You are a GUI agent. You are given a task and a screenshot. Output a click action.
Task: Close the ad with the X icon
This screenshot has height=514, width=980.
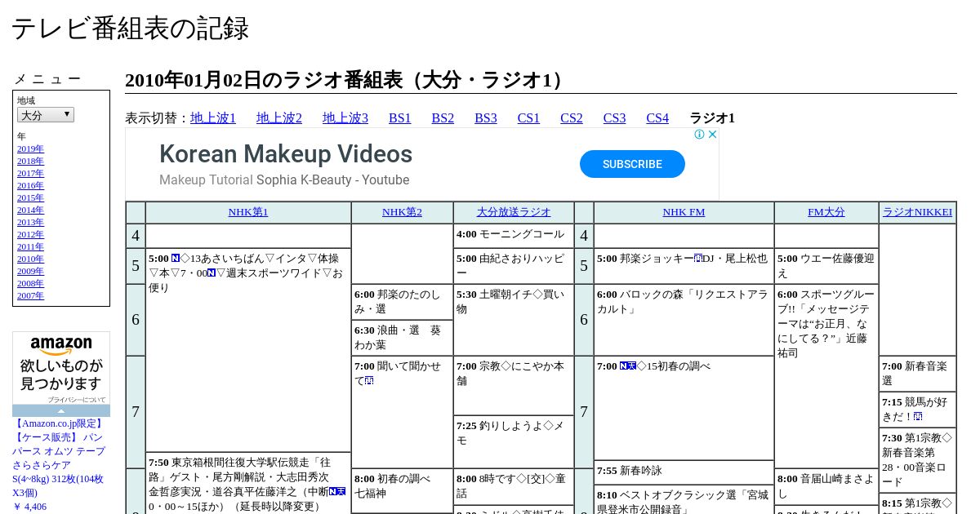[x=712, y=135]
